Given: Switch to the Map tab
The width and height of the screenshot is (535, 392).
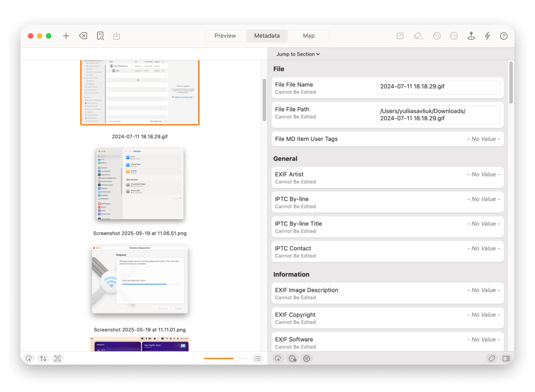Looking at the screenshot, I should (x=309, y=36).
